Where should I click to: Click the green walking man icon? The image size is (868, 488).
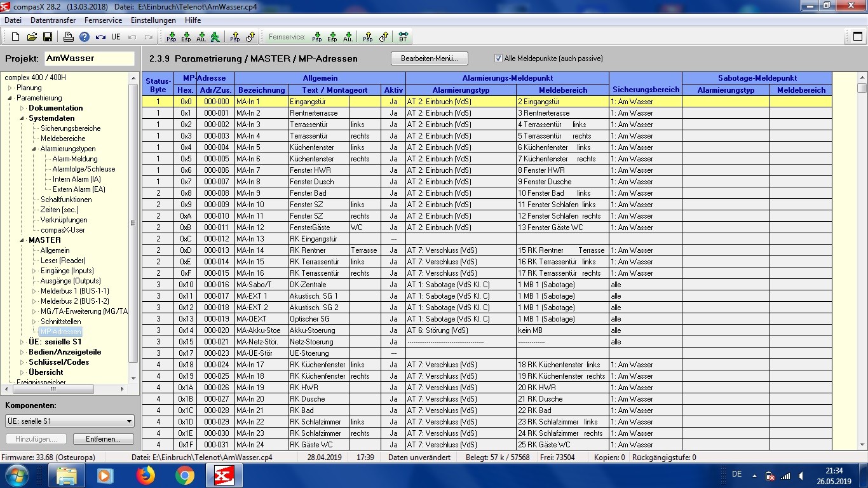tap(216, 37)
